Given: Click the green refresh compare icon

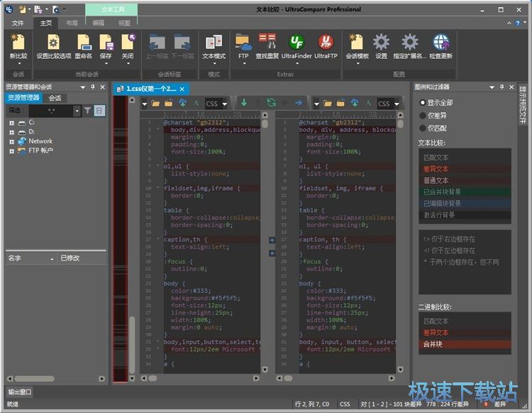Looking at the screenshot, I should 271,103.
